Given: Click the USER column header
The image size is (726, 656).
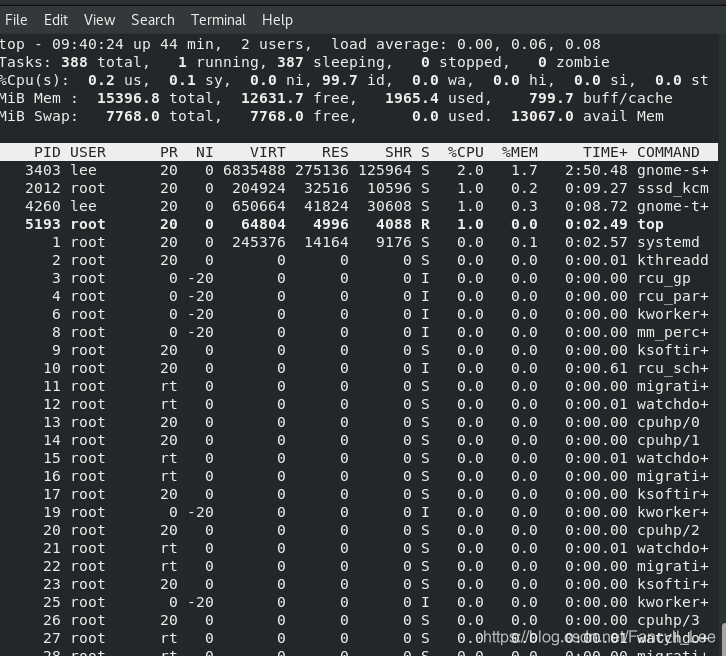Looking at the screenshot, I should pos(88,152).
